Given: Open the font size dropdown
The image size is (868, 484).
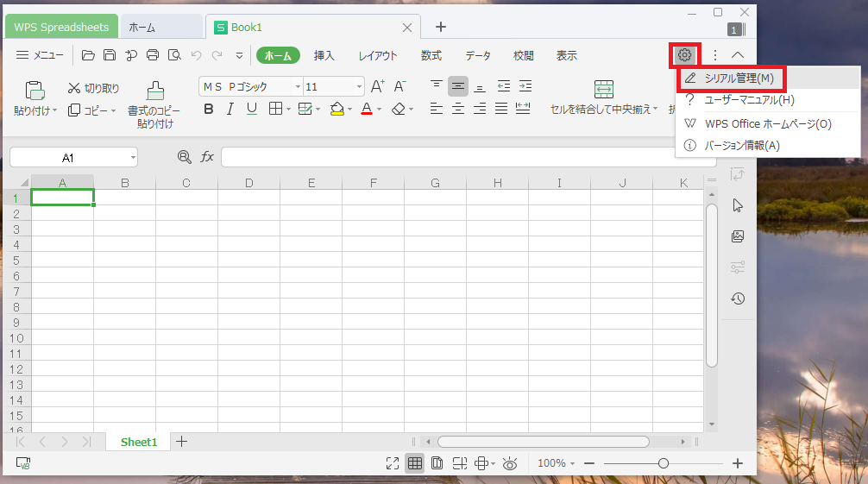Looking at the screenshot, I should [359, 86].
